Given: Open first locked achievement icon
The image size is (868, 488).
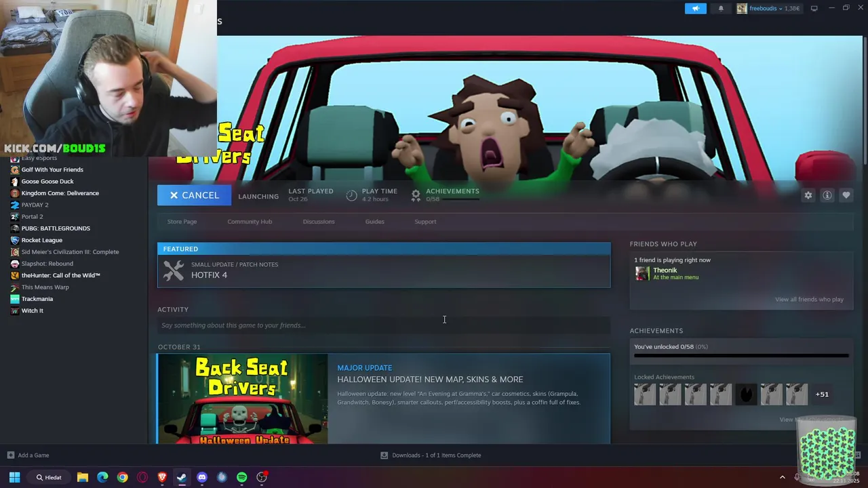Looking at the screenshot, I should click(x=645, y=394).
